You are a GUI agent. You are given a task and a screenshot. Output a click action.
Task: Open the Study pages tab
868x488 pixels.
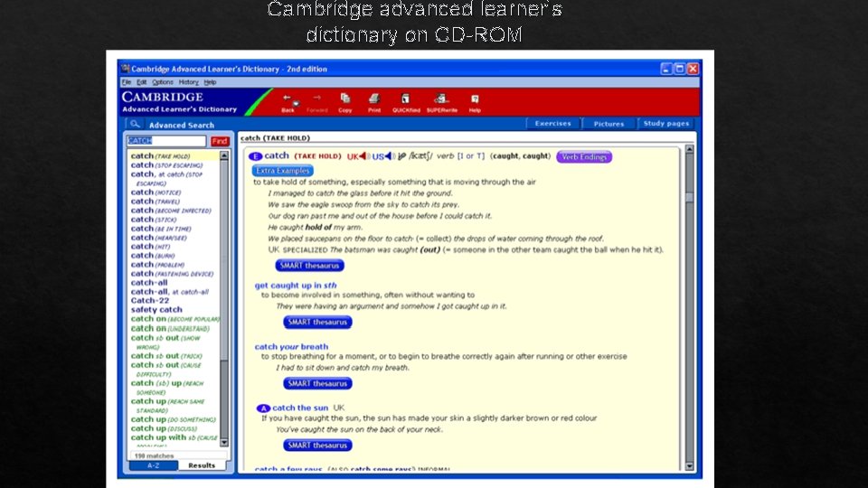(x=666, y=124)
